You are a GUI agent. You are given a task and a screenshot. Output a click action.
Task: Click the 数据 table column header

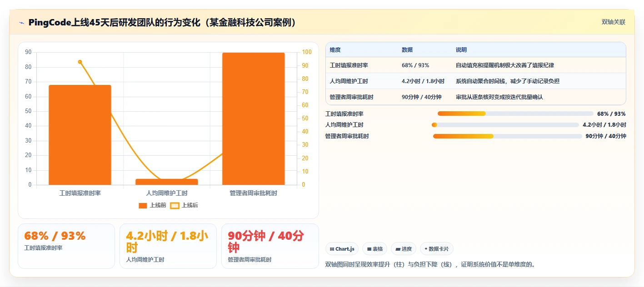pos(407,50)
